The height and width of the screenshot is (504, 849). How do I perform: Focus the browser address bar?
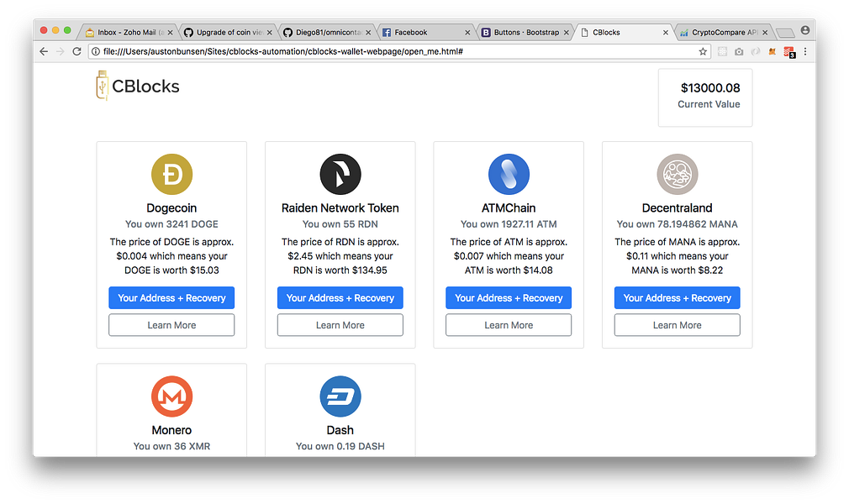coord(395,51)
